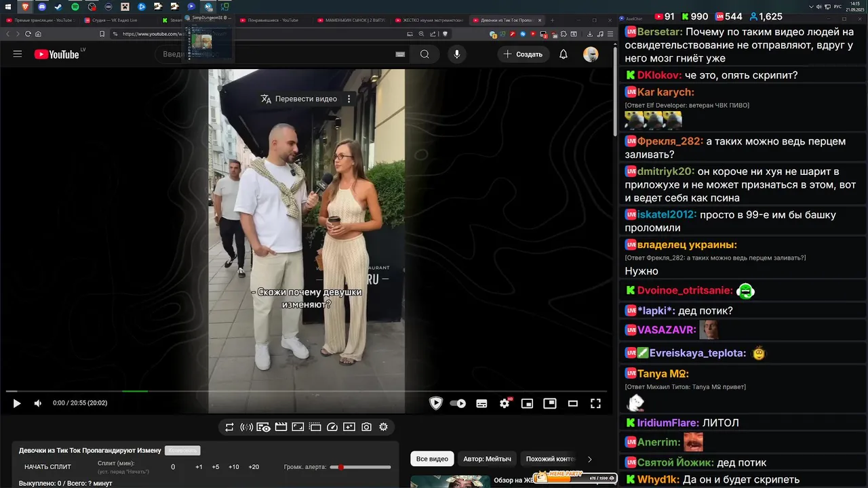Expand filter chips with right chevron
This screenshot has height=488, width=868.
coord(589,459)
